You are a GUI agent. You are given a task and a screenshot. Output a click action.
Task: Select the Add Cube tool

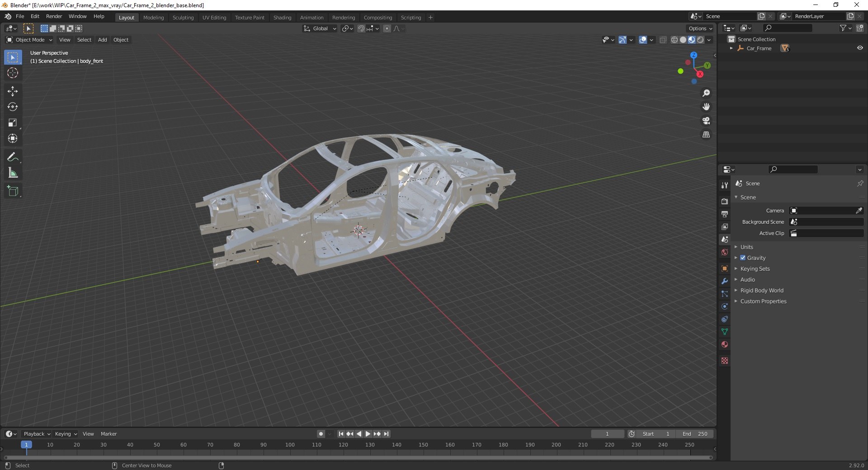pos(13,191)
